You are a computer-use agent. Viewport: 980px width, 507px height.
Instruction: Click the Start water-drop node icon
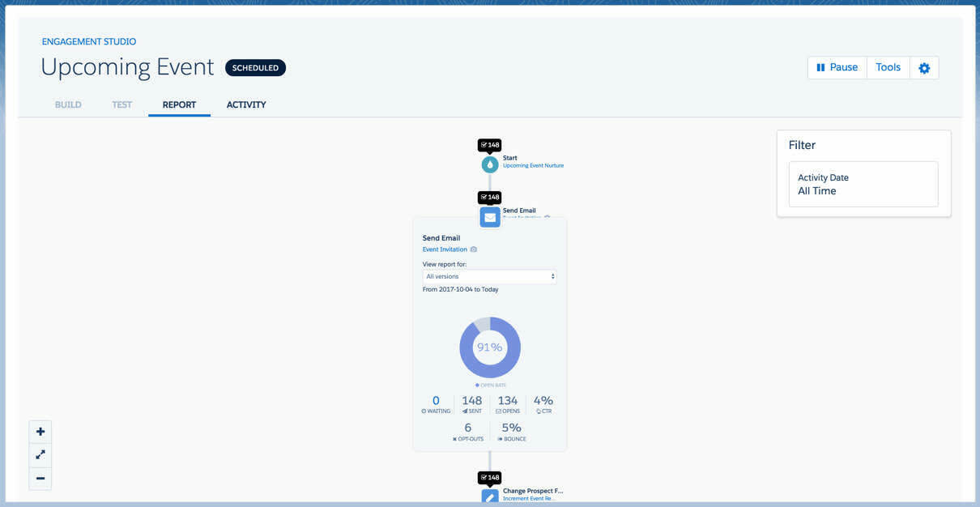[489, 164]
